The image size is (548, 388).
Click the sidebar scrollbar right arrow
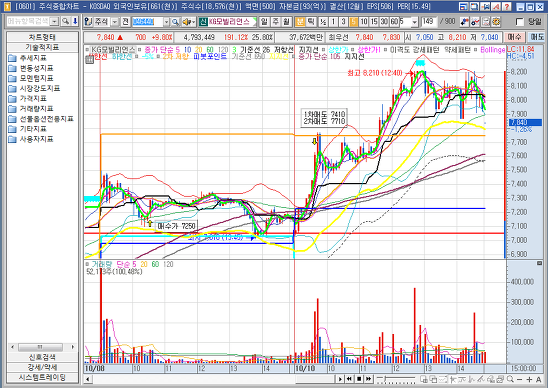[x=73, y=347]
